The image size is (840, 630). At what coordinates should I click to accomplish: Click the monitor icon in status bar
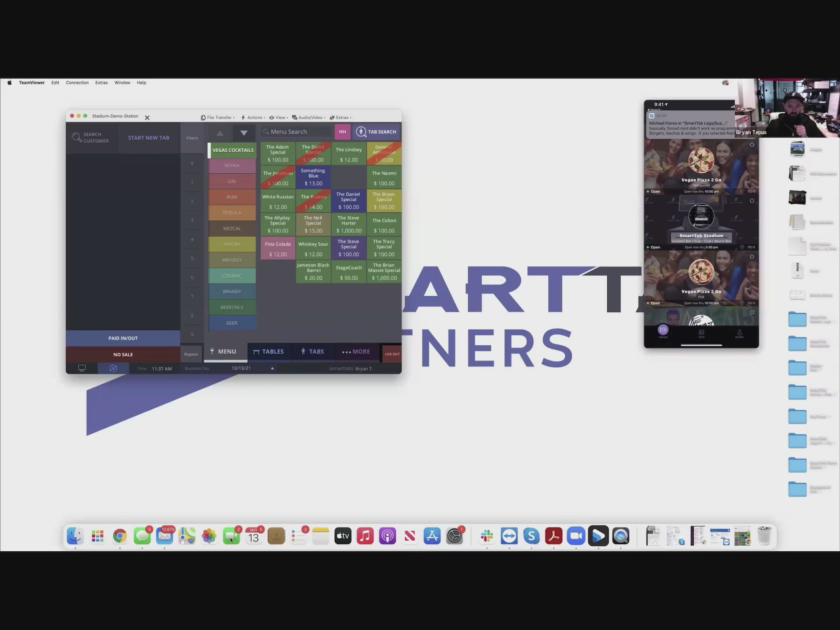(82, 368)
